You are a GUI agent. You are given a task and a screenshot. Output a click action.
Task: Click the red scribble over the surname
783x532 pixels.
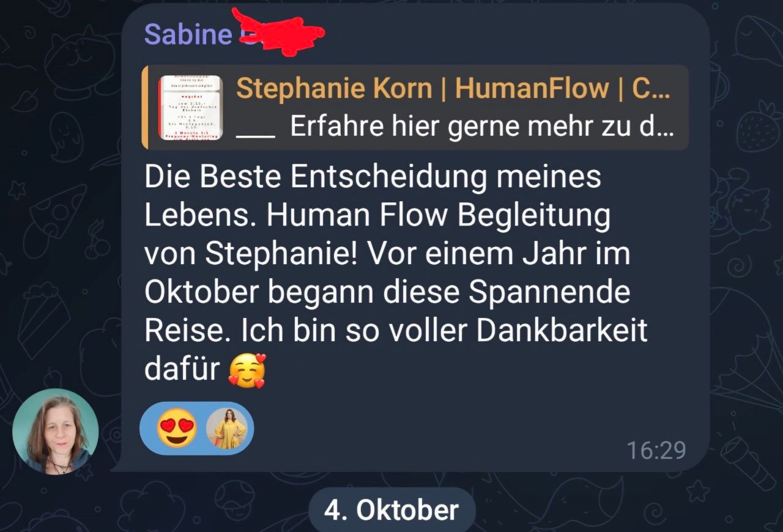pos(279,31)
